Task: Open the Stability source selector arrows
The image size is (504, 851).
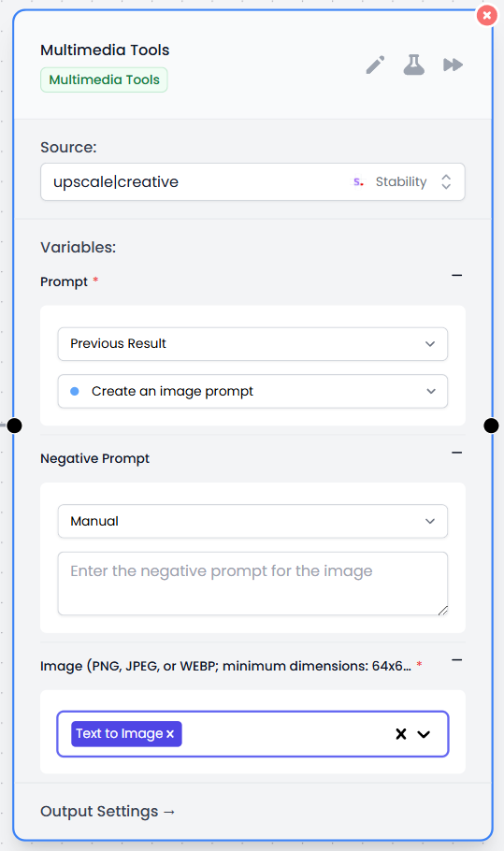Action: [x=446, y=181]
